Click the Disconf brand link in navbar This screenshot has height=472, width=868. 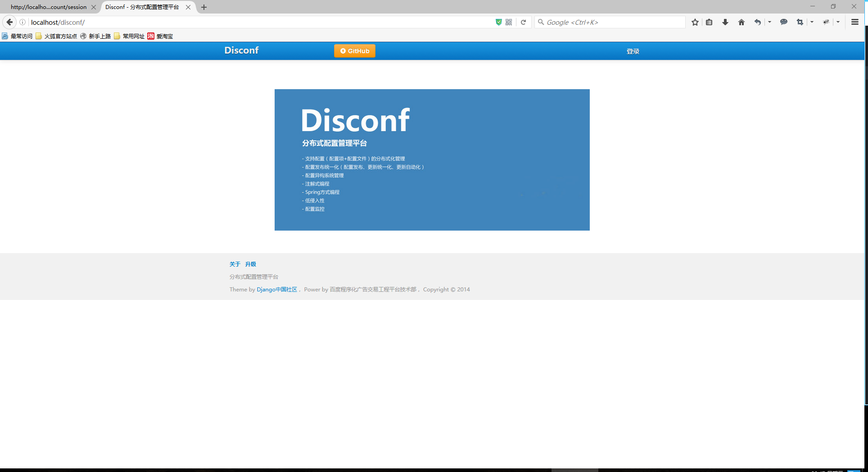pyautogui.click(x=241, y=50)
